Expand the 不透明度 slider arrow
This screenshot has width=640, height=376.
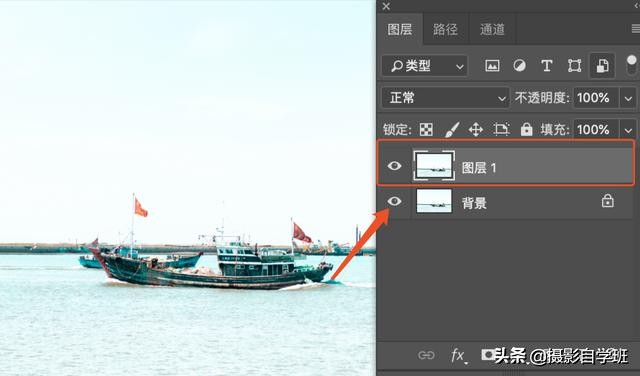tap(628, 98)
